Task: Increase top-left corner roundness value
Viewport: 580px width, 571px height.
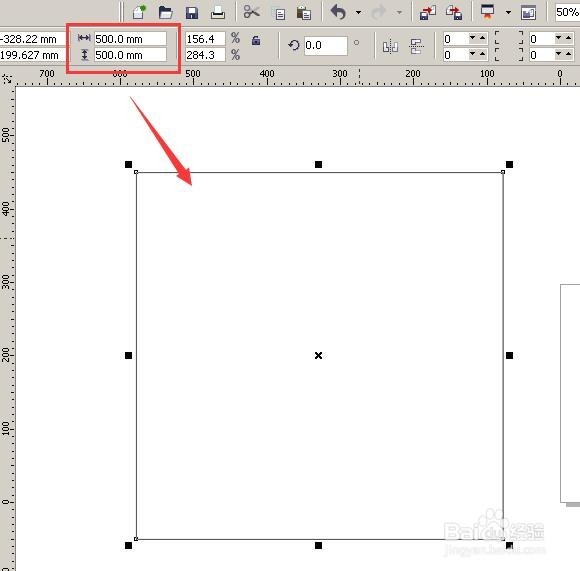Action: (x=482, y=38)
